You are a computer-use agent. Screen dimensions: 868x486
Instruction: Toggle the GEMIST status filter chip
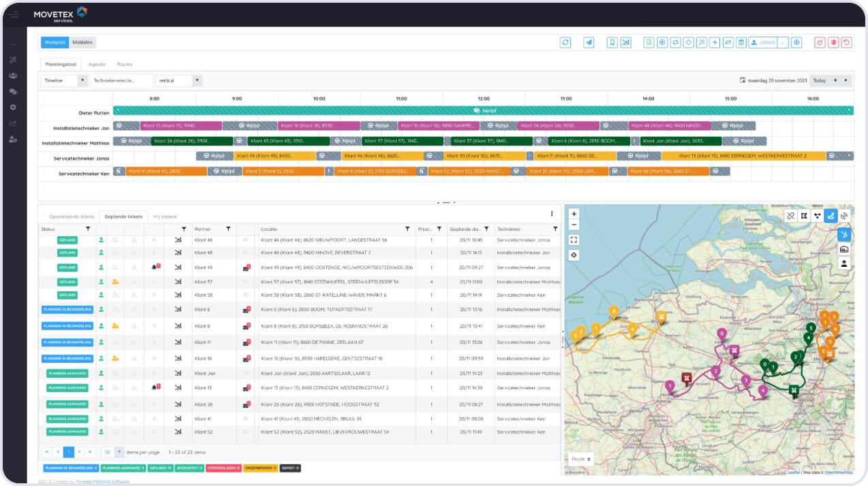290,468
